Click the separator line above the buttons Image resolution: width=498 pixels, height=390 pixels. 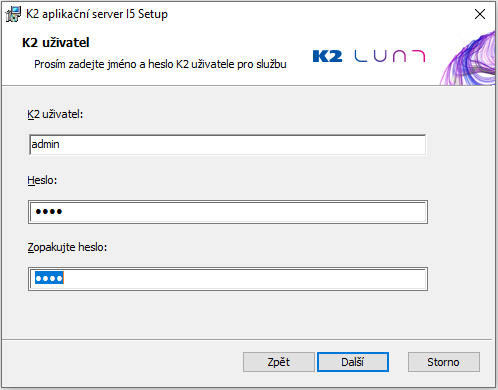(x=247, y=340)
